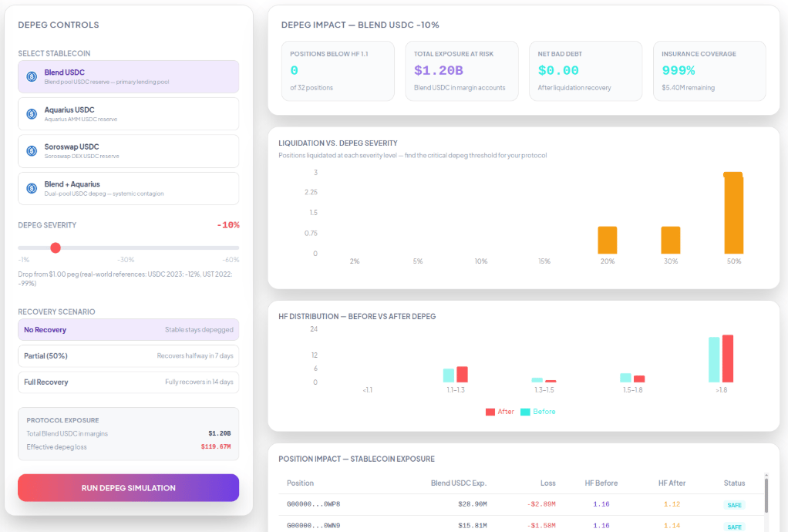Click the red After bar for >1.8

[728, 359]
